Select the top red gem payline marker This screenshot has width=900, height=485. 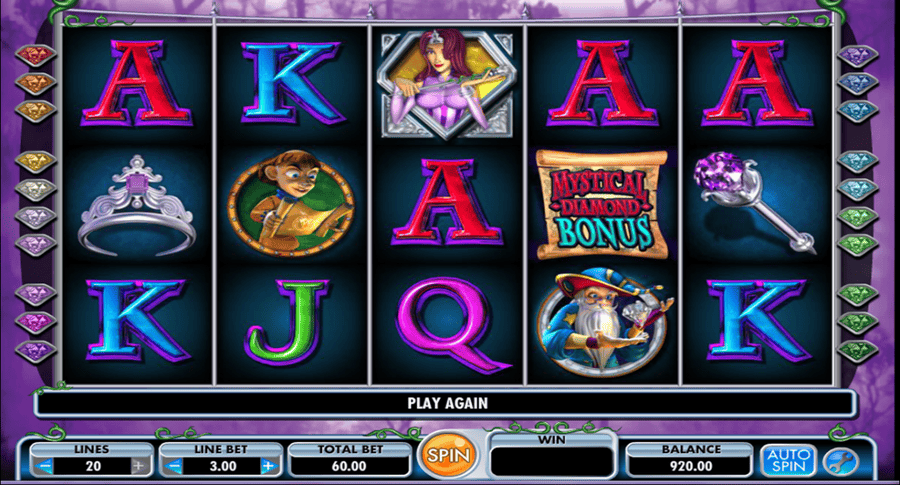pos(36,55)
